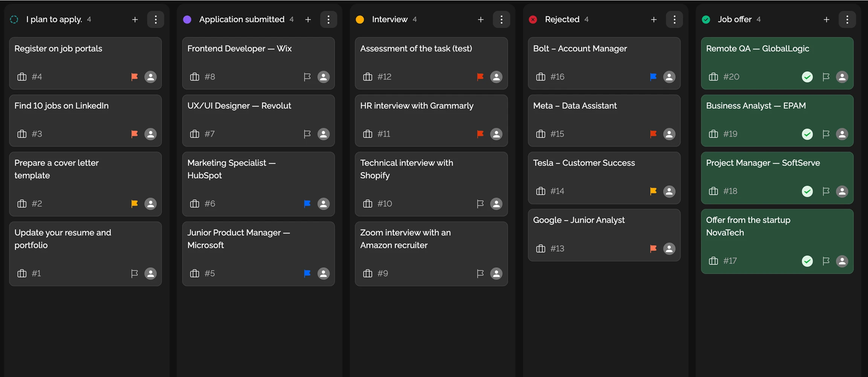
Task: Click assignee avatar on Frontend Developer — Wix card
Action: click(x=323, y=77)
